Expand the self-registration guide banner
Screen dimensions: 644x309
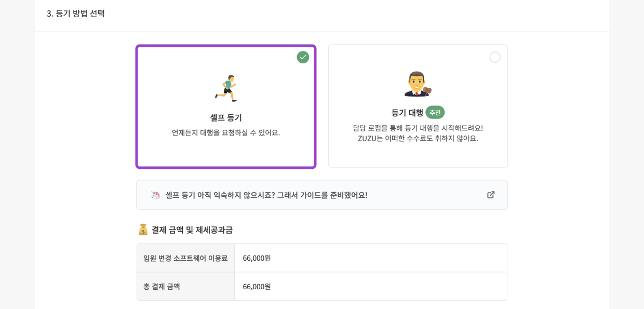pyautogui.click(x=321, y=194)
